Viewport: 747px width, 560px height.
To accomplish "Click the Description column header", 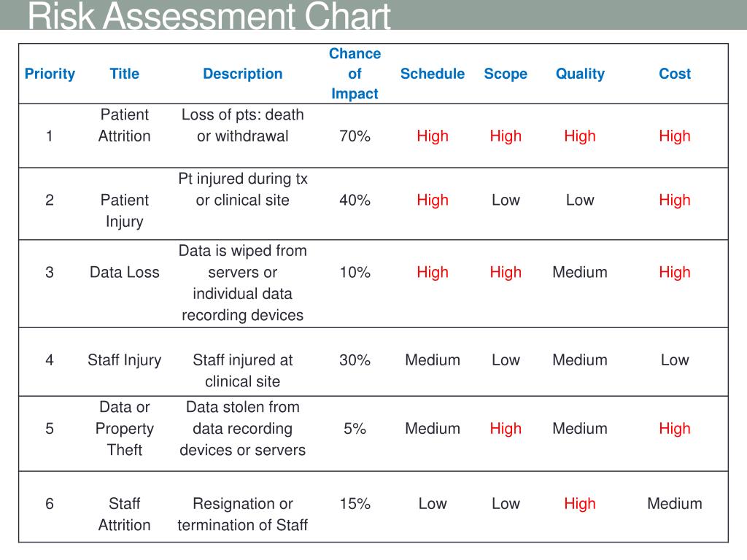I will pyautogui.click(x=242, y=74).
